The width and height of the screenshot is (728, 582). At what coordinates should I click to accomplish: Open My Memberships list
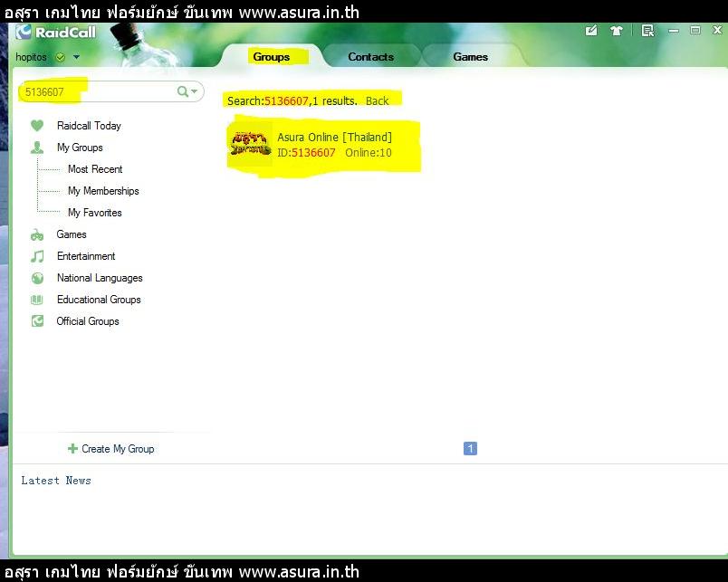pos(103,191)
